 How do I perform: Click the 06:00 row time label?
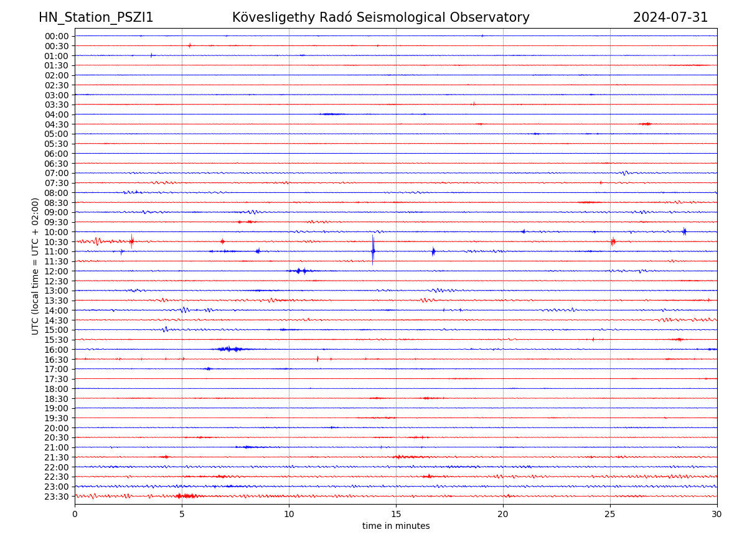57,154
